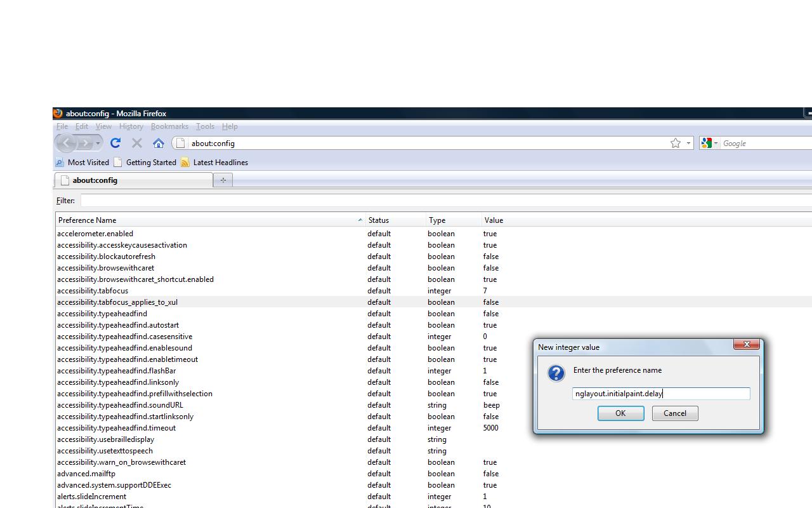
Task: Open the Bookmarks menu
Action: pyautogui.click(x=169, y=126)
